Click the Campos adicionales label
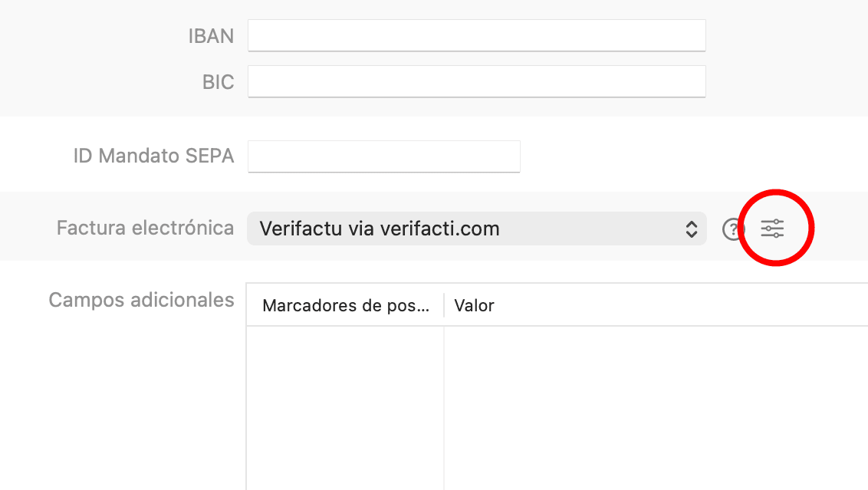Viewport: 868px width, 490px height. 141,300
